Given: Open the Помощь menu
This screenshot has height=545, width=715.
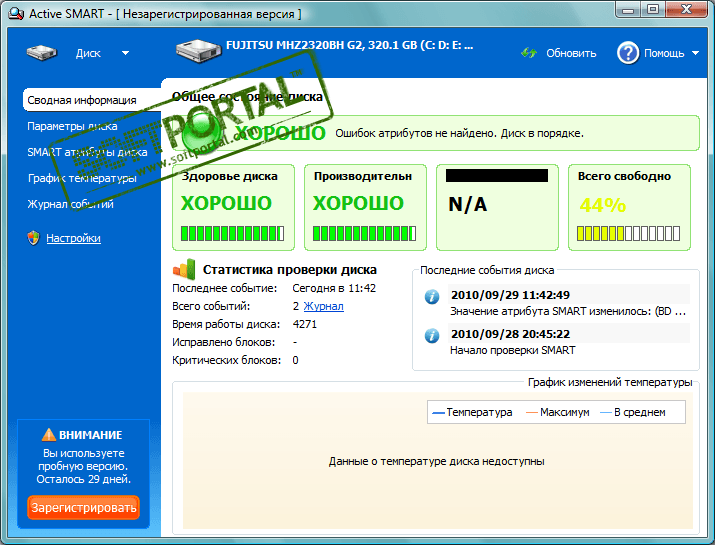Looking at the screenshot, I should pyautogui.click(x=664, y=53).
